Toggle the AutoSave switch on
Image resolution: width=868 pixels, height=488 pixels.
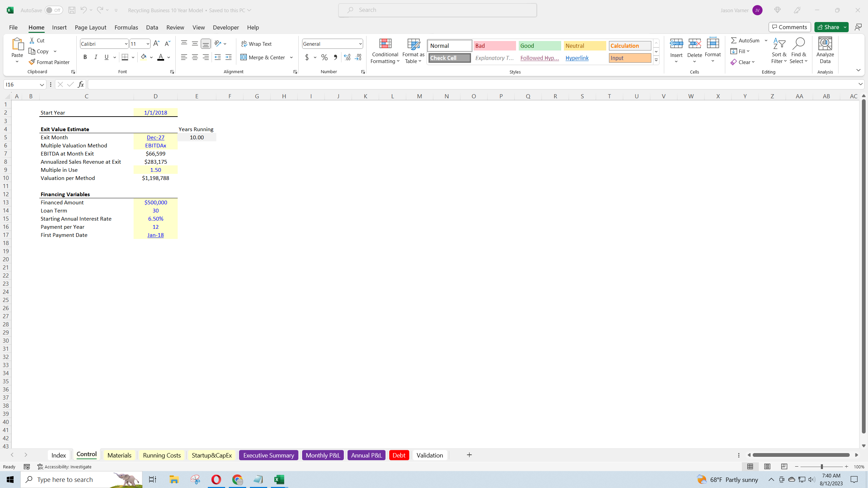tap(54, 10)
